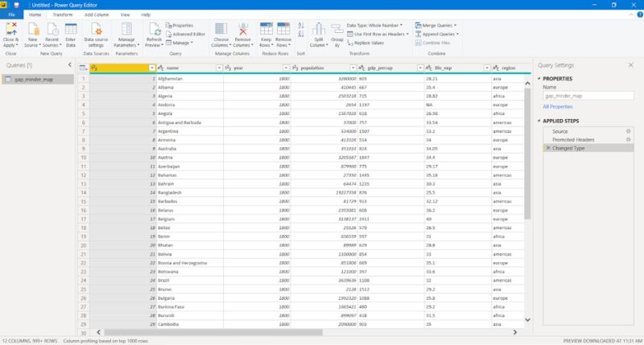Select row number 15 header
The width and height of the screenshot is (644, 345).
click(84, 201)
